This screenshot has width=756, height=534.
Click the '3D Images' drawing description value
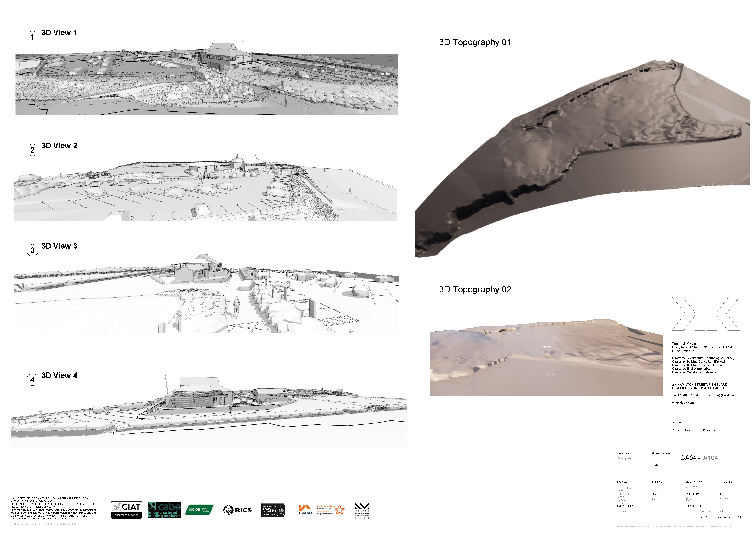[623, 511]
